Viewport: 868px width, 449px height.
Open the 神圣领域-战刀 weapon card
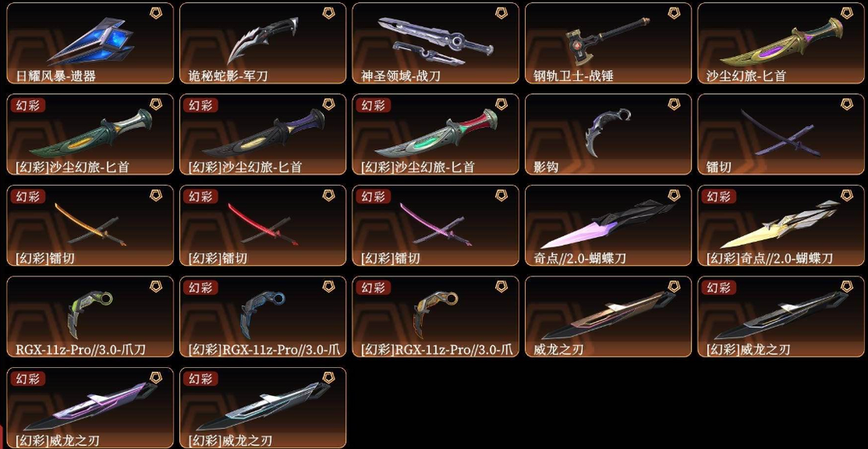[435, 43]
